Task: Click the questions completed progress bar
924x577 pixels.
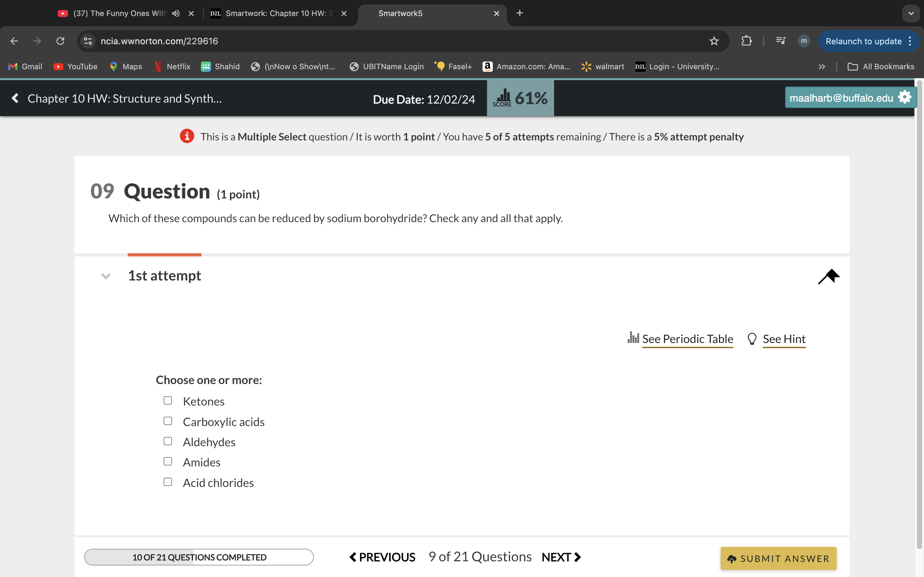Action: [x=199, y=557]
